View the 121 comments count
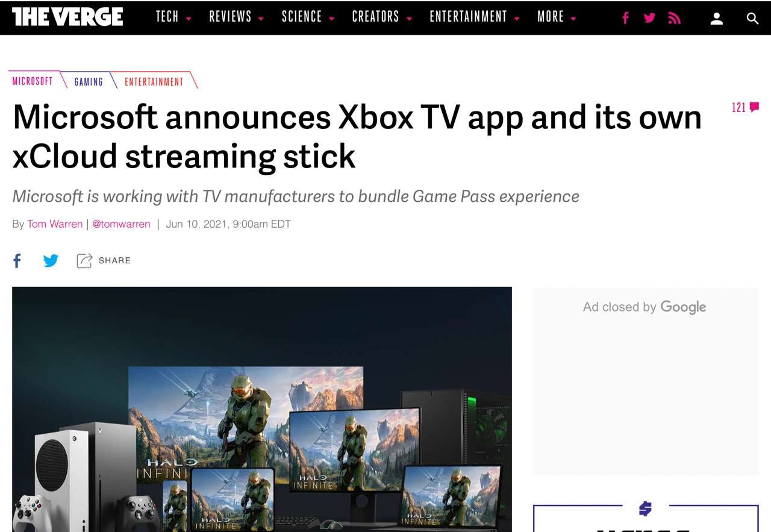 coord(739,107)
